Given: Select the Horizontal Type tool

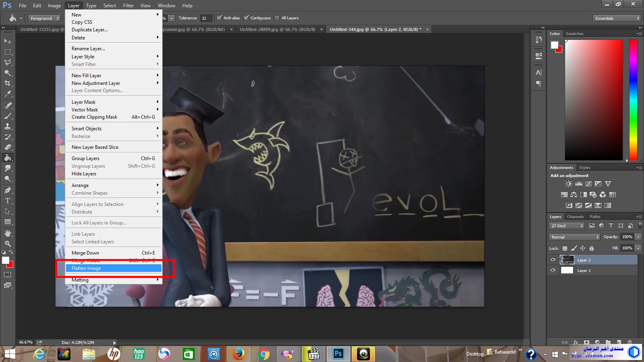Looking at the screenshot, I should click(8, 201).
